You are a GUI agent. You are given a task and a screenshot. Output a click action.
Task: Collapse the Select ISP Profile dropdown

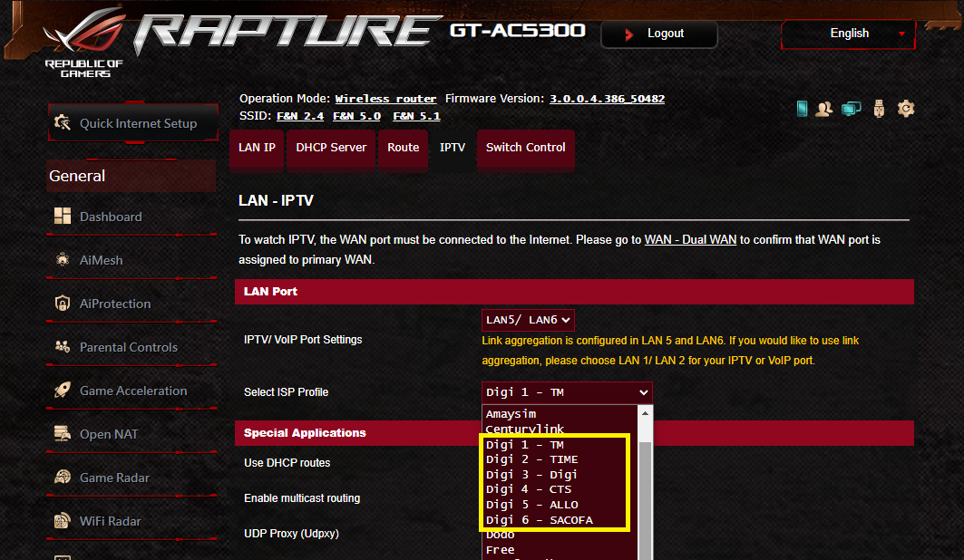click(566, 392)
